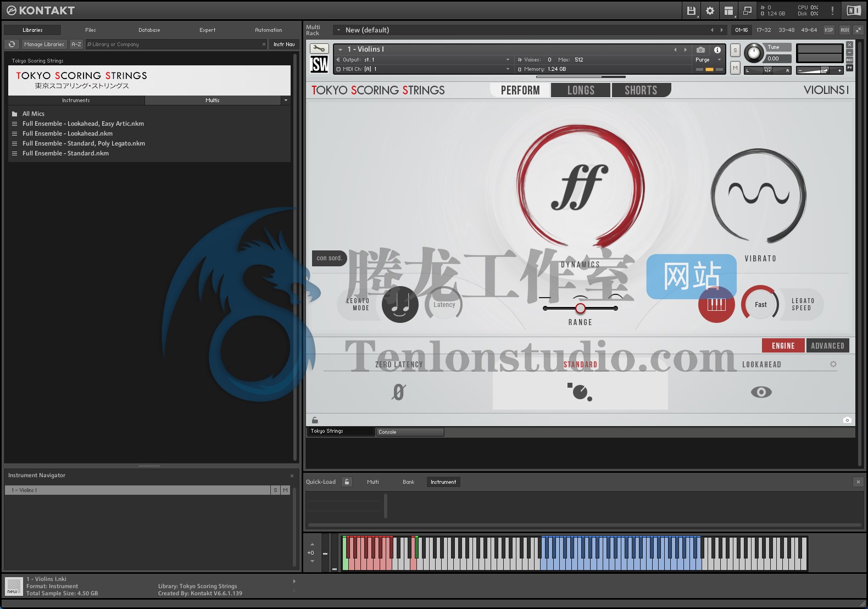Open the LONGS articulation tab

tap(581, 90)
